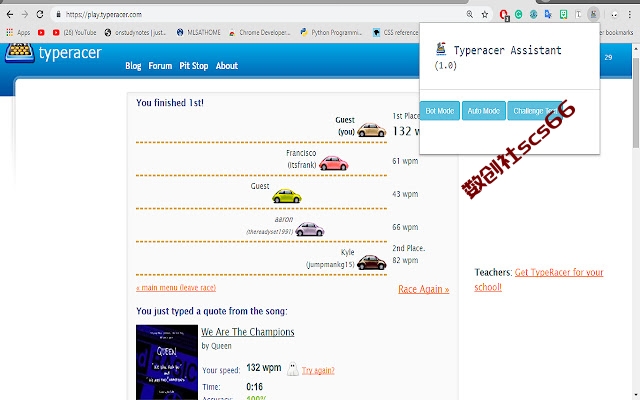This screenshot has height=400, width=640.
Task: Open the Forum menu item
Action: tap(160, 66)
